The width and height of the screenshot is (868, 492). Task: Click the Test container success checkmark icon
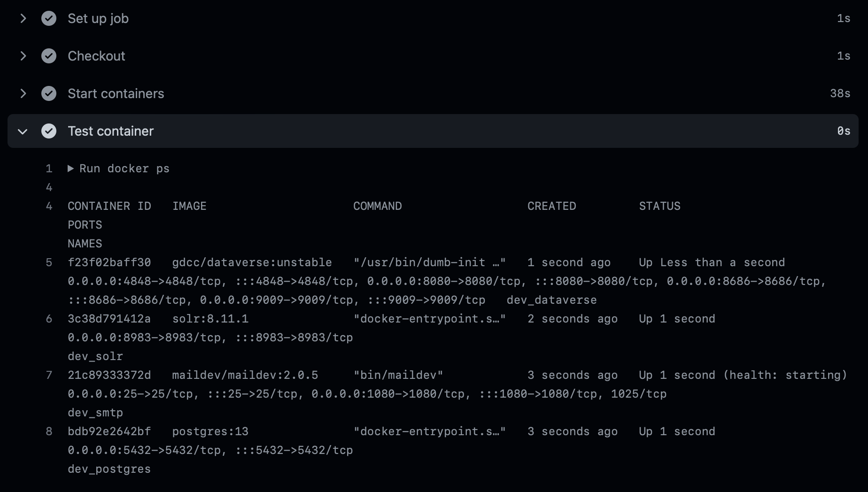tap(49, 131)
